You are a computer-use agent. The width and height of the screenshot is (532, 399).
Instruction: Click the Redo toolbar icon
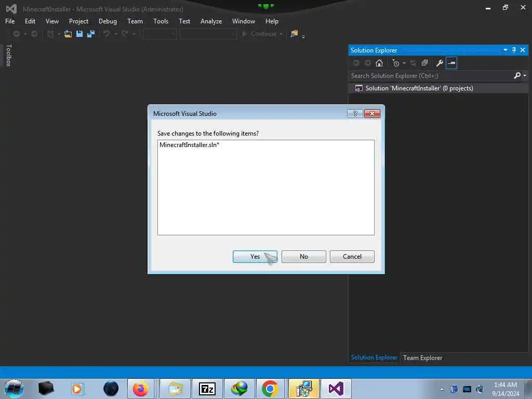pos(125,34)
